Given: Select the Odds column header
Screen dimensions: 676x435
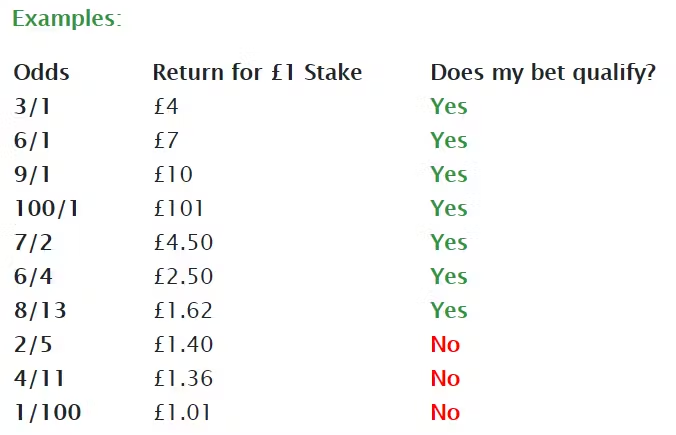Looking at the screenshot, I should pyautogui.click(x=41, y=72).
